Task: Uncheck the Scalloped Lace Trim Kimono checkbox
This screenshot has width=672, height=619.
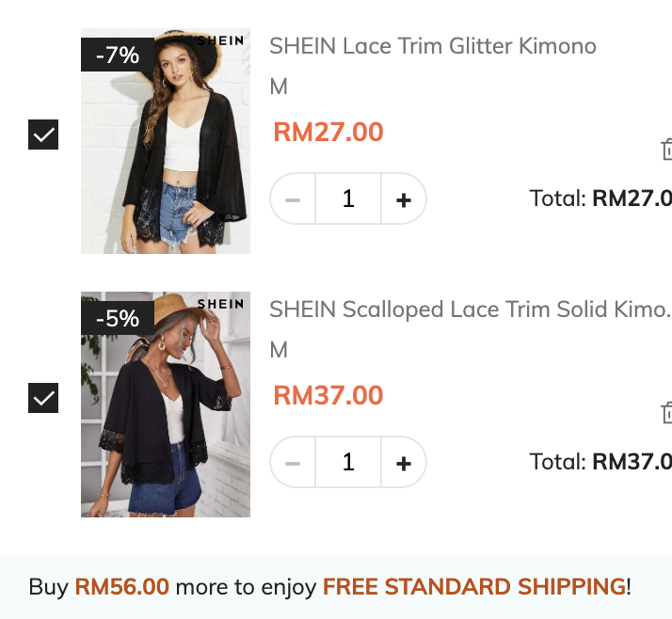Action: [44, 399]
